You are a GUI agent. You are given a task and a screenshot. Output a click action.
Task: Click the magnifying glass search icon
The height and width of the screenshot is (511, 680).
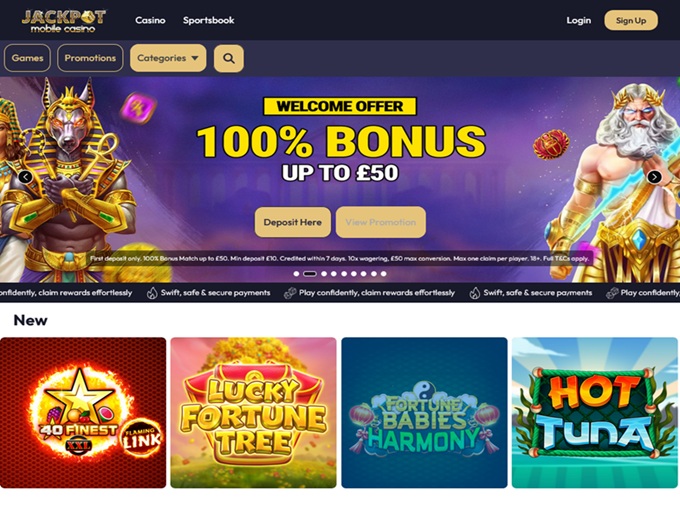coord(229,58)
